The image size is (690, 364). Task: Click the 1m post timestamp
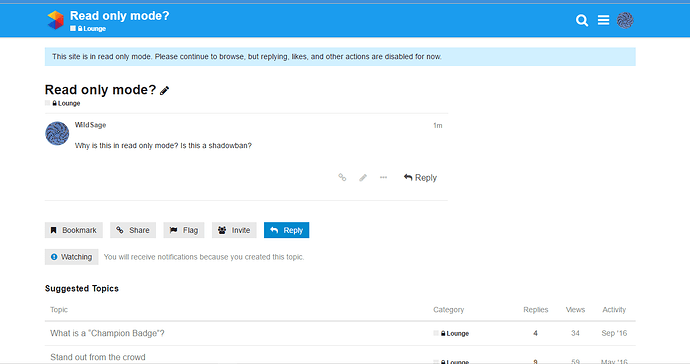point(437,125)
